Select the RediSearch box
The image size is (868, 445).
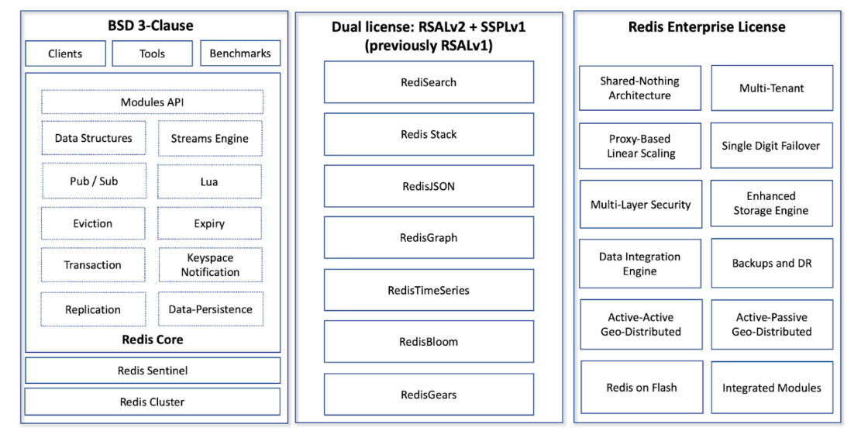tap(429, 82)
